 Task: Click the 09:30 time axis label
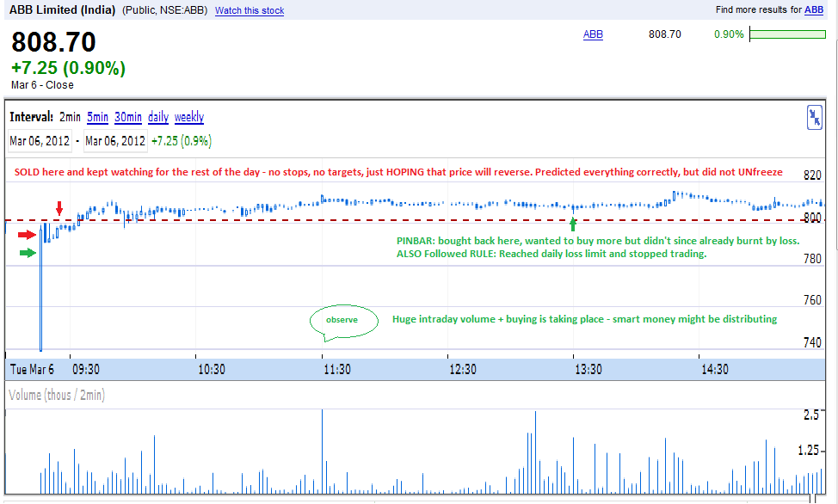86,369
